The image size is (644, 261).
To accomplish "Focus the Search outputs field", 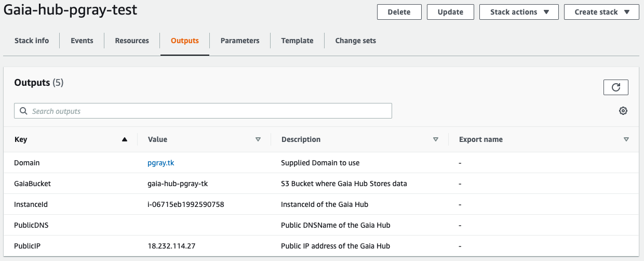I will coord(203,111).
